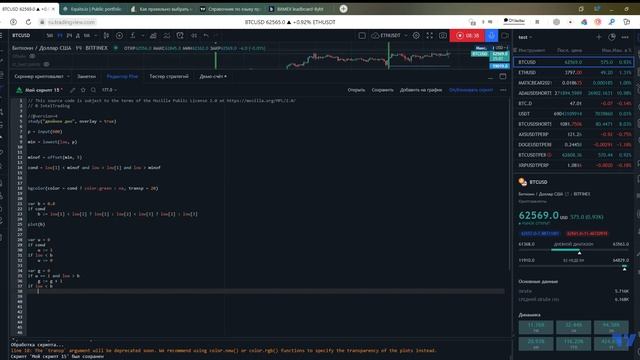Open the Заметки tab
The image size is (640, 360).
[x=86, y=76]
